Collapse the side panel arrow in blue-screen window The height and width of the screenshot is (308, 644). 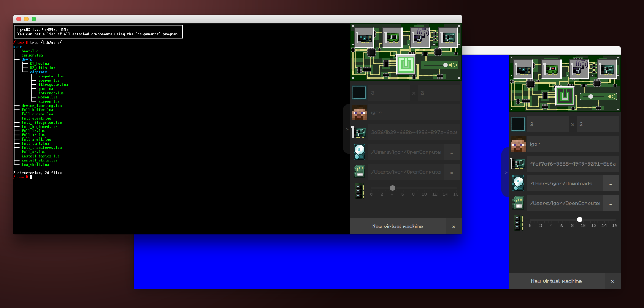(506, 172)
